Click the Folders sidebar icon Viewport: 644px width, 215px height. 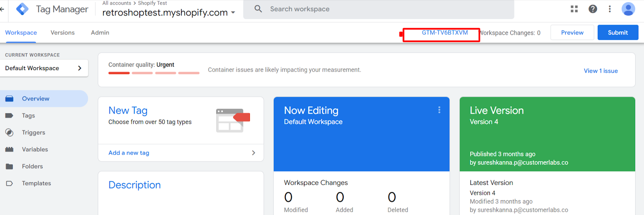tap(9, 166)
